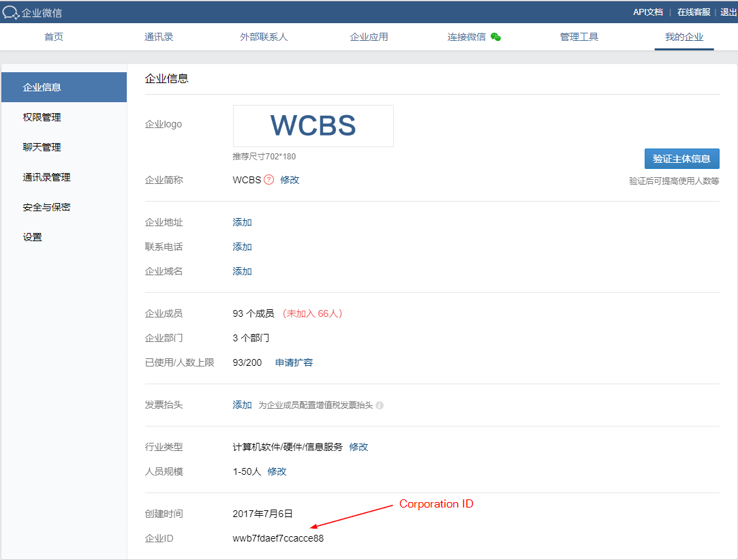Click the 企业微信 logo icon
This screenshot has width=738, height=560.
coord(12,12)
